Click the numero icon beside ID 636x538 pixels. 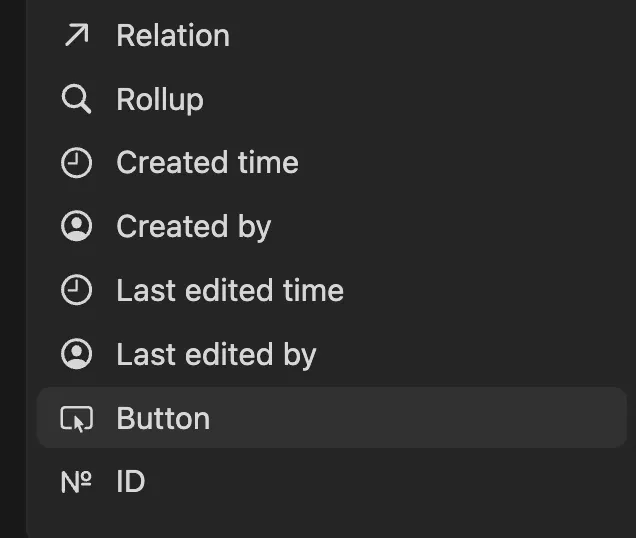[x=76, y=482]
